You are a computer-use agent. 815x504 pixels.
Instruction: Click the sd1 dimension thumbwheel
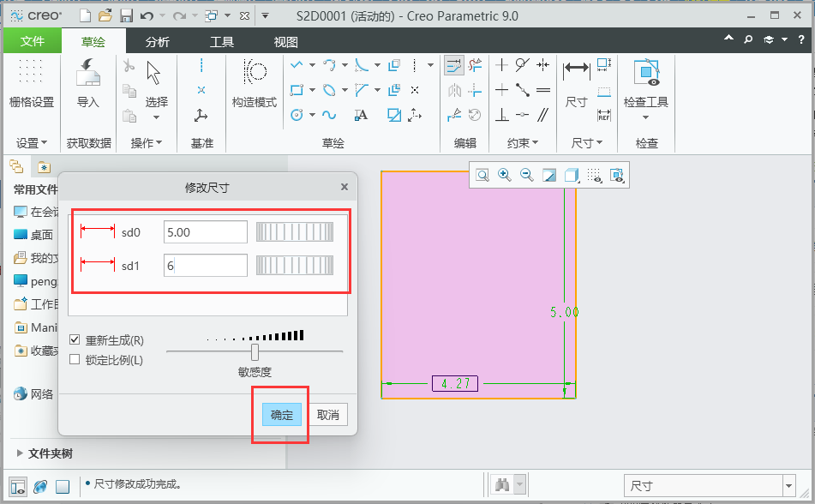pos(295,266)
